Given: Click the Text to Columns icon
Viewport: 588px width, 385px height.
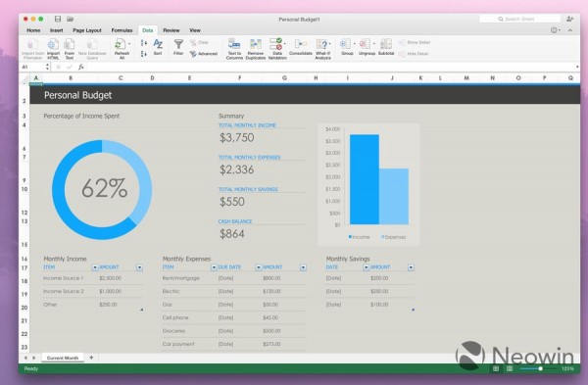Looking at the screenshot, I should [x=234, y=44].
